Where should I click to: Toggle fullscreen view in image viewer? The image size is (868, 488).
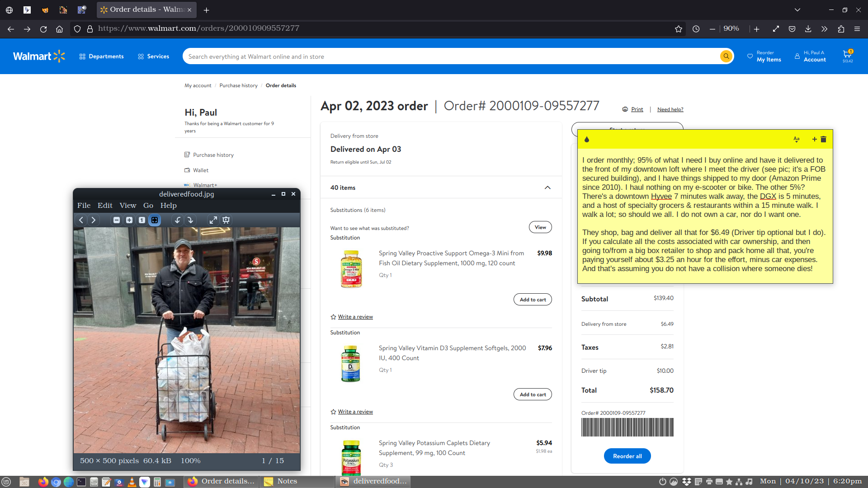(x=213, y=220)
